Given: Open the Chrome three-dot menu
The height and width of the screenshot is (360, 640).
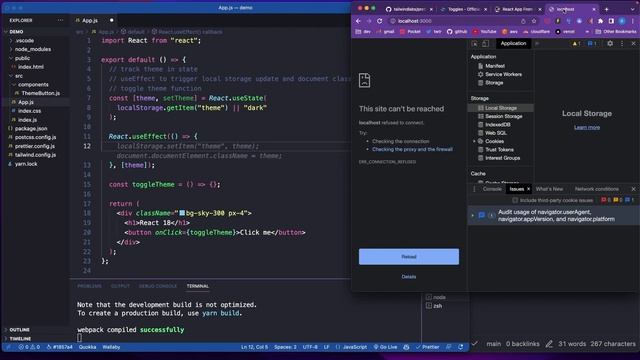Looking at the screenshot, I should tap(632, 21).
